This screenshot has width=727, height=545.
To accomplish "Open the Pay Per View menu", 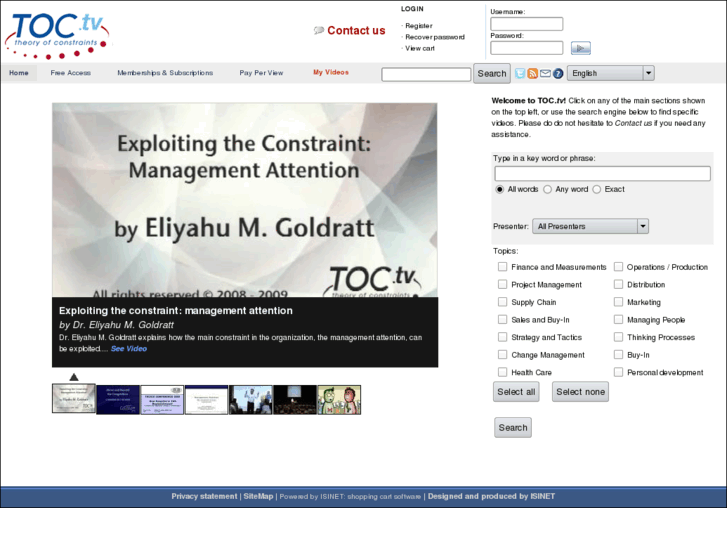I will pyautogui.click(x=261, y=73).
